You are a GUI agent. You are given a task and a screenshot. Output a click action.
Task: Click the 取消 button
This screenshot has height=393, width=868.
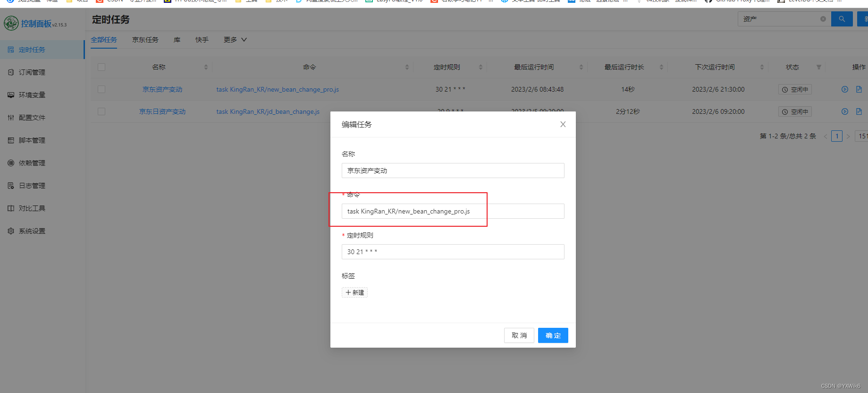point(519,335)
